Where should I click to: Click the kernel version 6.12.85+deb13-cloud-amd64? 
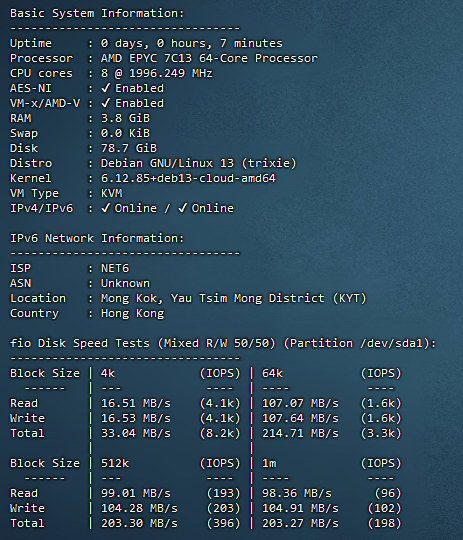(x=188, y=178)
